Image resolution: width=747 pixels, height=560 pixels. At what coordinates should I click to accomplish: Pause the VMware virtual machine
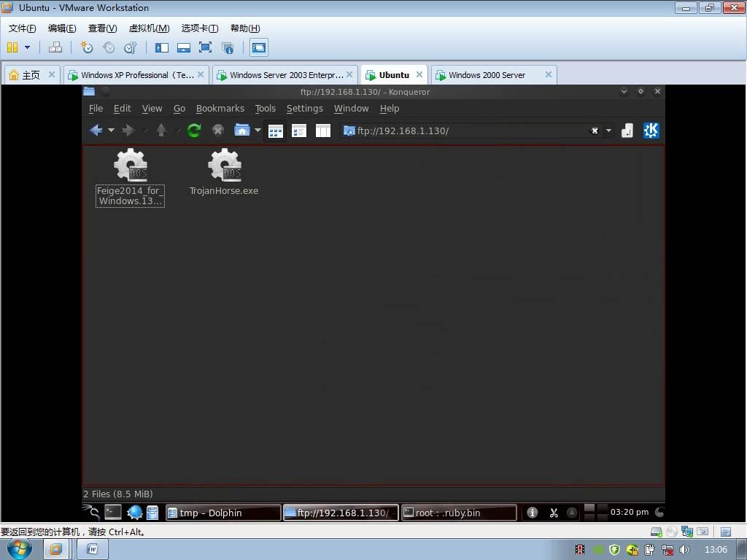click(x=12, y=47)
